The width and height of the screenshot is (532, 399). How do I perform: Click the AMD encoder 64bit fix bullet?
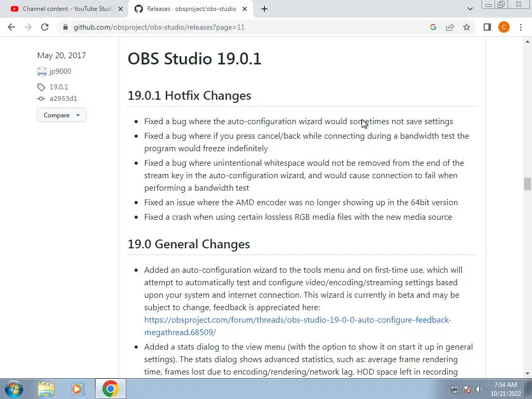coord(301,203)
